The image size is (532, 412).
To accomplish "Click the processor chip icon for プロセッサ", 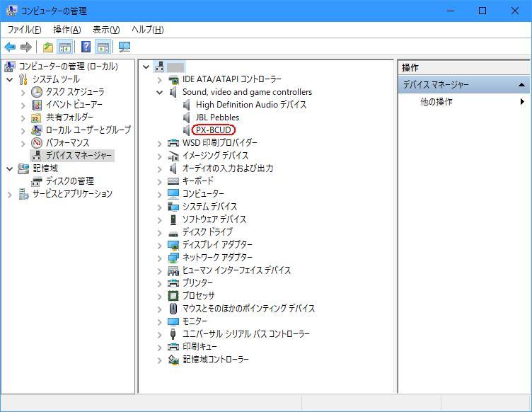I will point(173,296).
